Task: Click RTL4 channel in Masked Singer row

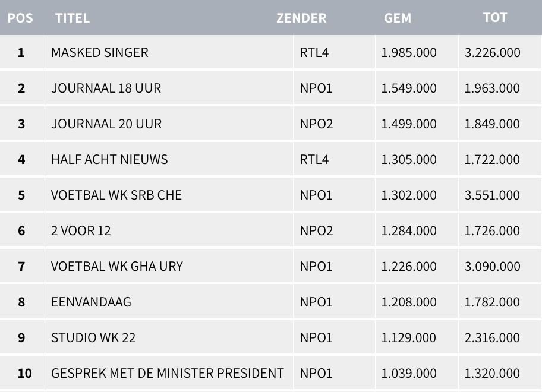Action: 314,52
